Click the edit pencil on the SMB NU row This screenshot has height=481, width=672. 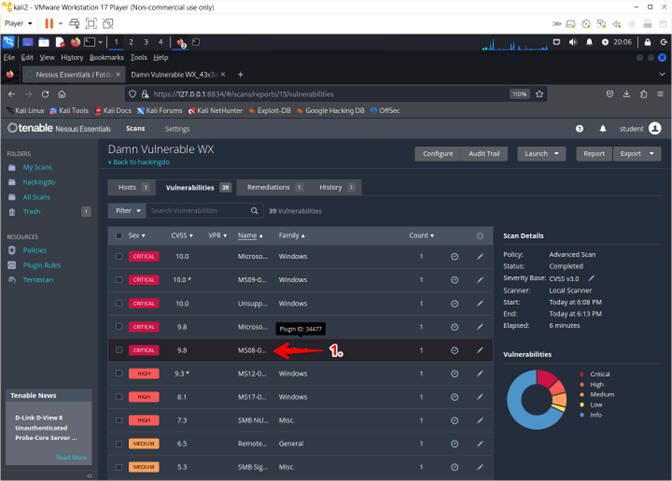click(x=480, y=421)
